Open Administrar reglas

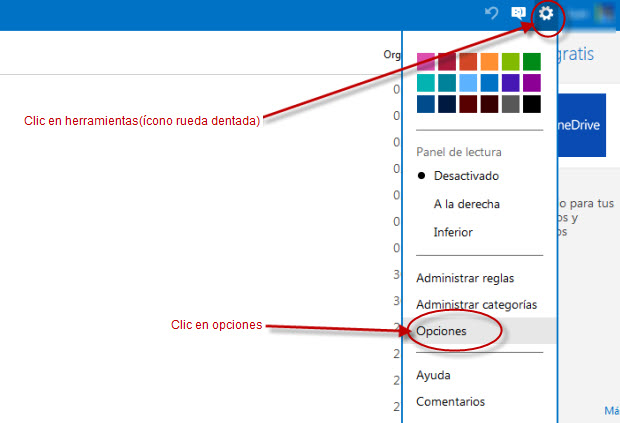tap(465, 278)
